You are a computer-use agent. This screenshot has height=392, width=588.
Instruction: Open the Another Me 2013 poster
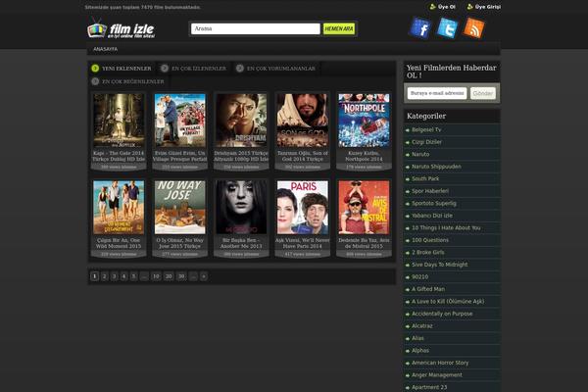pyautogui.click(x=241, y=208)
